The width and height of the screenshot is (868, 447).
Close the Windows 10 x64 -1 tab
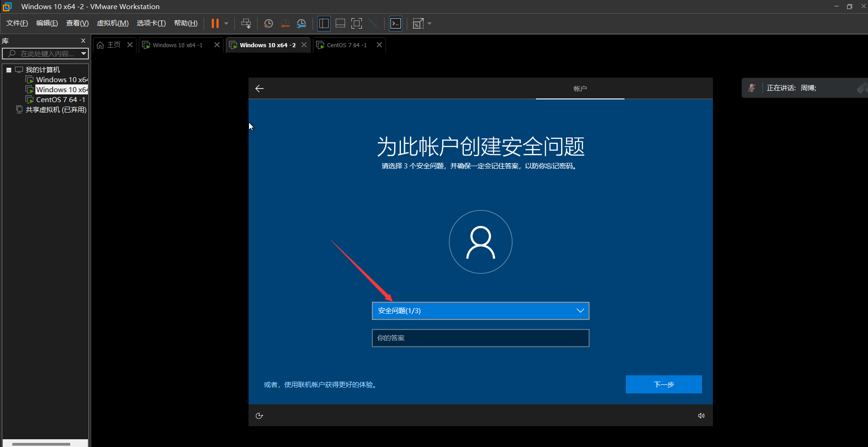pos(217,44)
